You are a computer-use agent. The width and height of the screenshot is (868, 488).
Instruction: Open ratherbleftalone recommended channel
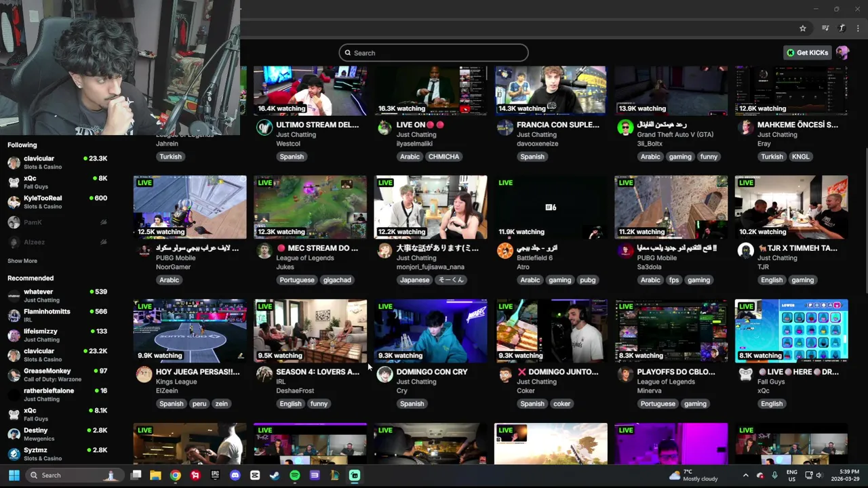58,394
